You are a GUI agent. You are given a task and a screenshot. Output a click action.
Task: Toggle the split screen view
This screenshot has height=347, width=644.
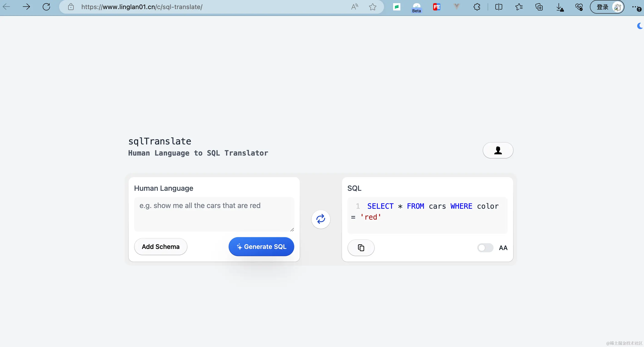click(499, 7)
